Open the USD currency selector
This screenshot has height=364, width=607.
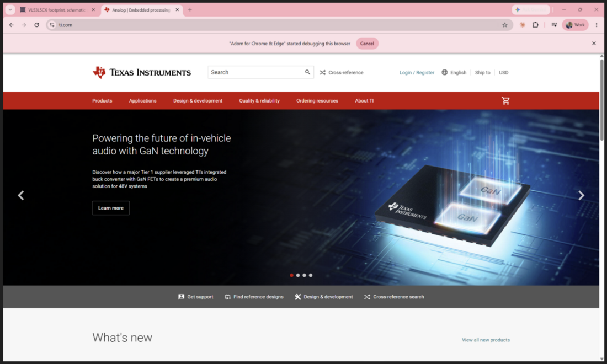(503, 72)
